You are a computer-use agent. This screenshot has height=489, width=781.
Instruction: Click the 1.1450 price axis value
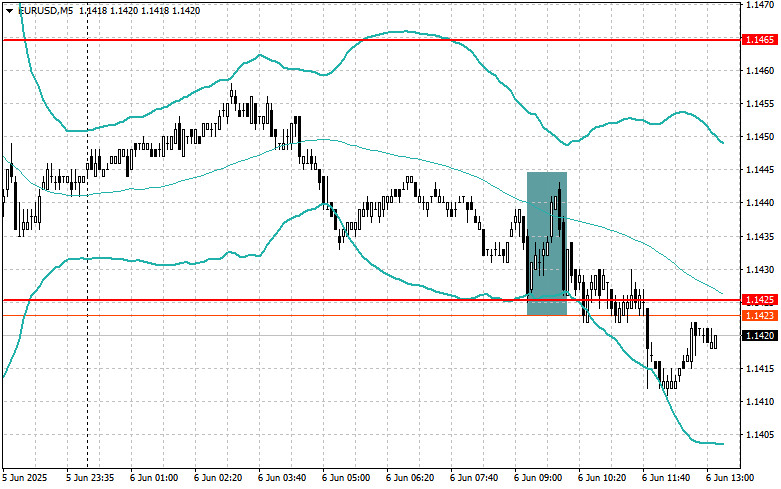point(760,136)
